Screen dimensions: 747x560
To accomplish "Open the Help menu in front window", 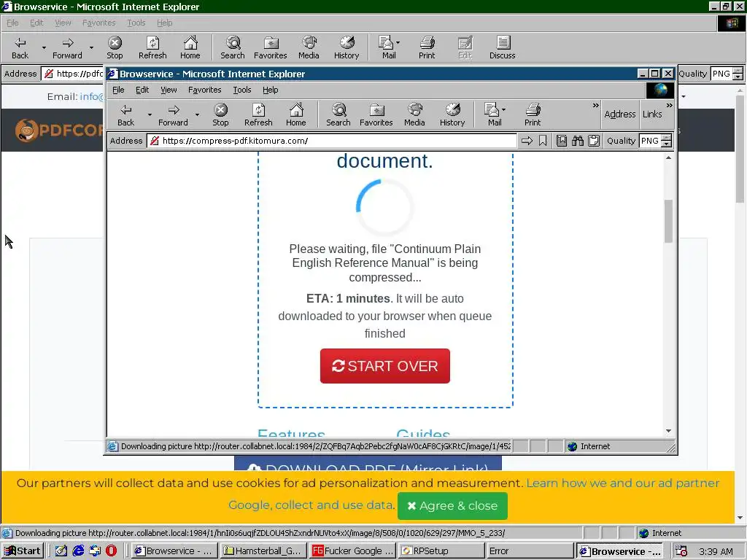I will (x=270, y=90).
